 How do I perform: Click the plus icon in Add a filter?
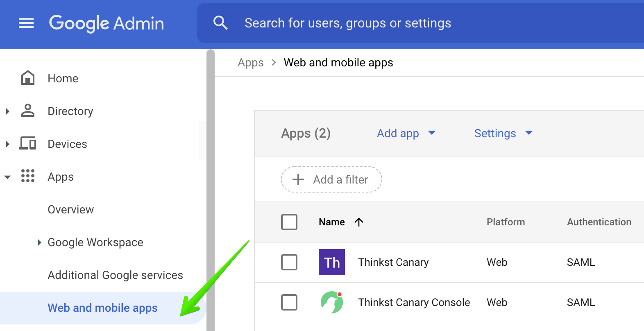pyautogui.click(x=298, y=179)
